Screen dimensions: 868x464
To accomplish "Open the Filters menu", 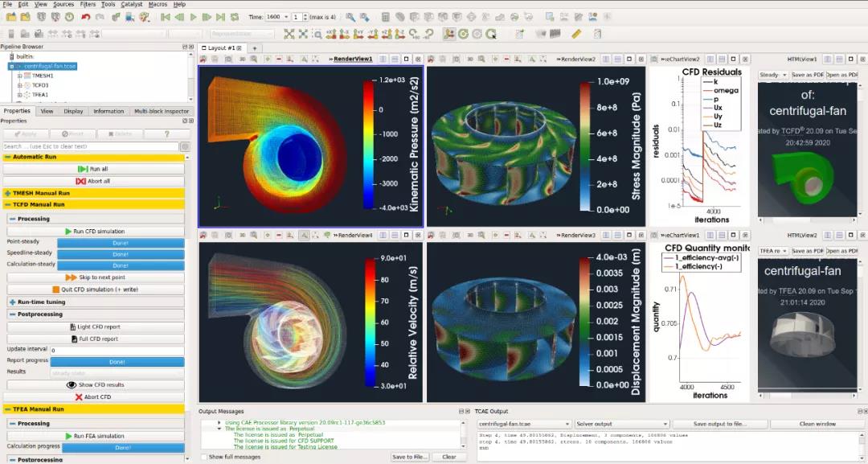I will tap(88, 5).
